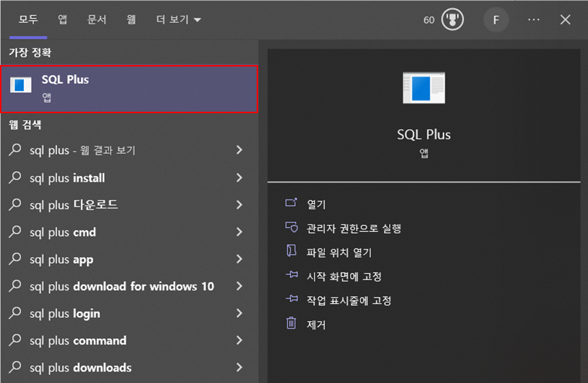
Task: Click the open icon beside 열기
Action: [291, 203]
